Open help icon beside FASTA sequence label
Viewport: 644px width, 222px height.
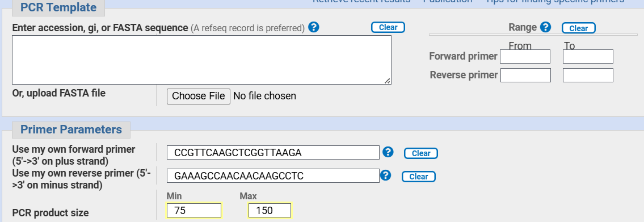(314, 28)
